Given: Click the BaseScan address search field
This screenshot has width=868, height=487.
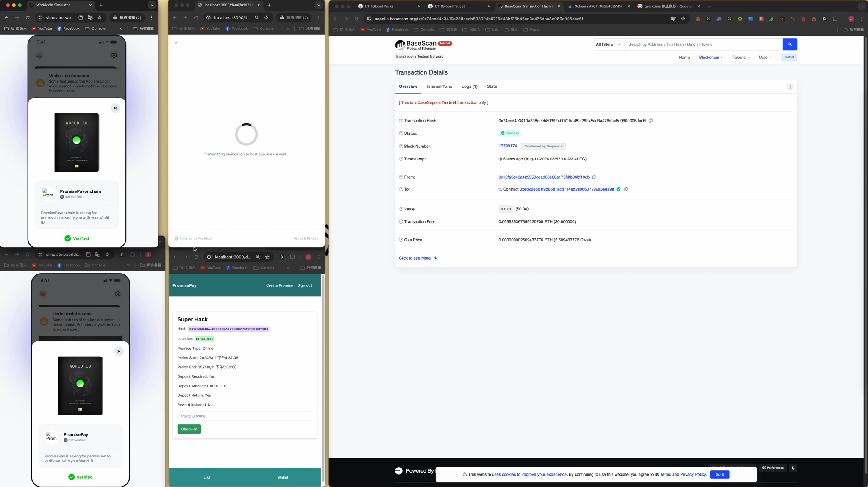Looking at the screenshot, I should point(704,44).
